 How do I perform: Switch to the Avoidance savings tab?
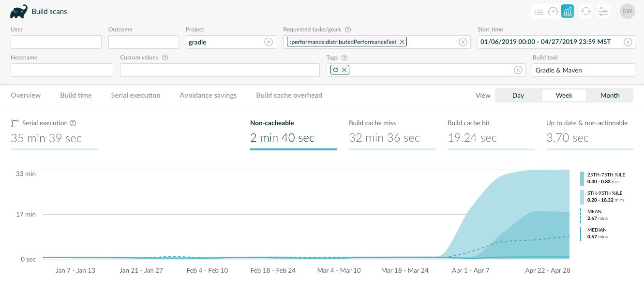click(208, 95)
